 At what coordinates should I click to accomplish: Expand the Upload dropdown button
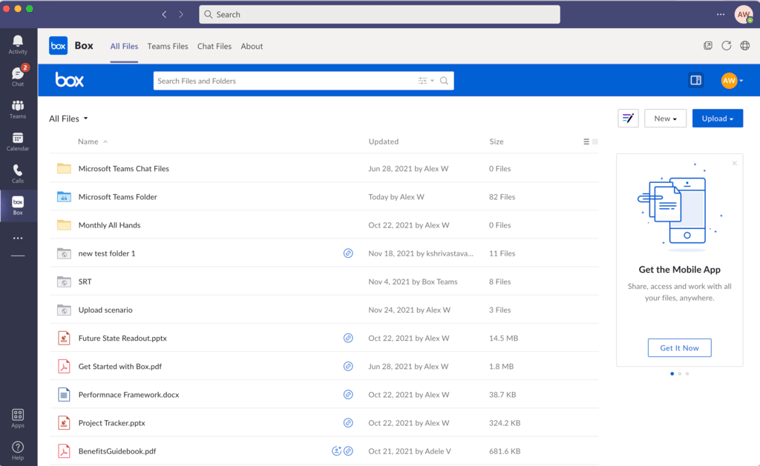tap(717, 118)
